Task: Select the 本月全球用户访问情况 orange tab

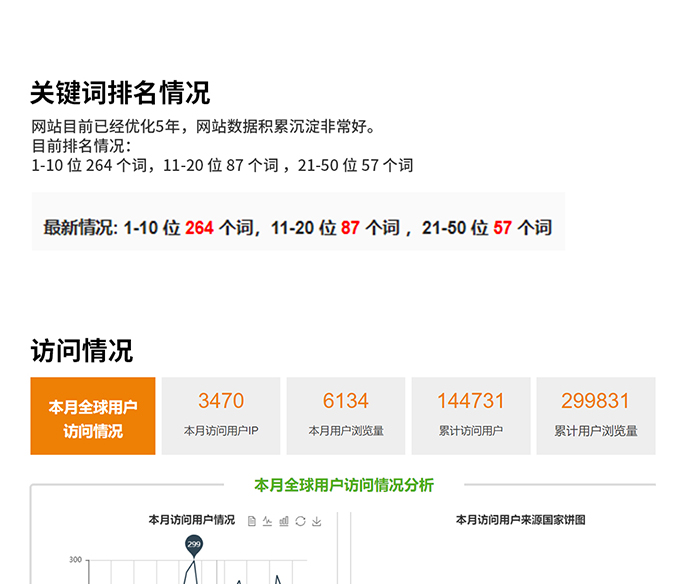Action: point(93,416)
